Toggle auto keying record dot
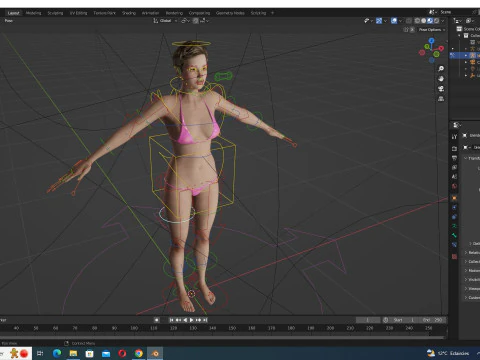Image resolution: width=480 pixels, height=360 pixels. [x=156, y=320]
